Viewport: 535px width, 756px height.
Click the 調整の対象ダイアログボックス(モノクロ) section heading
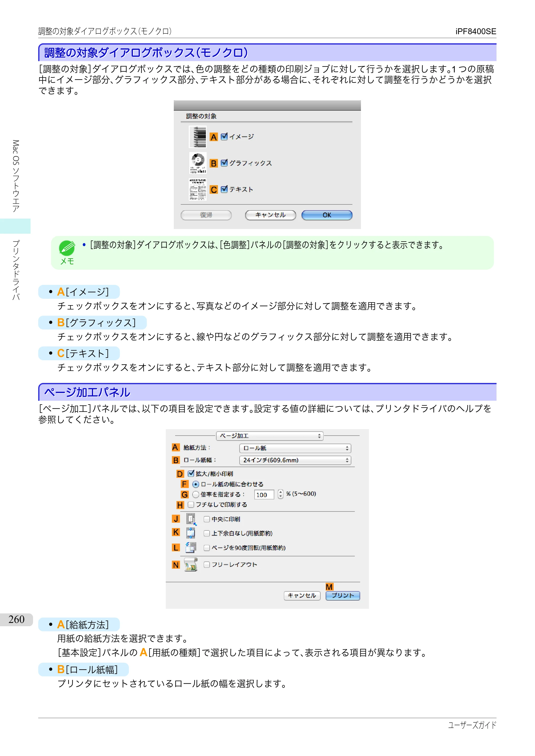pos(146,53)
